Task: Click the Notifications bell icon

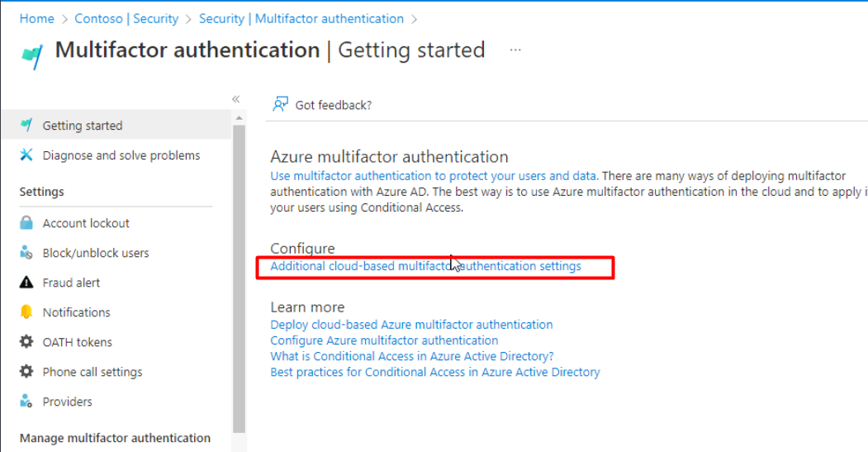Action: coord(26,312)
